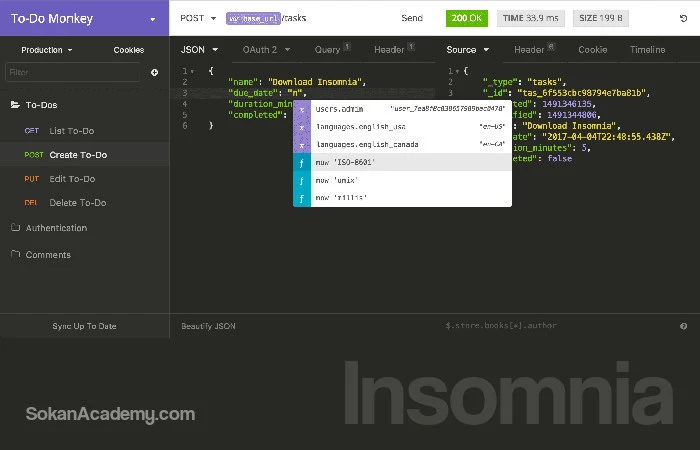
Task: Open the Source response view dropdown
Action: coord(467,50)
